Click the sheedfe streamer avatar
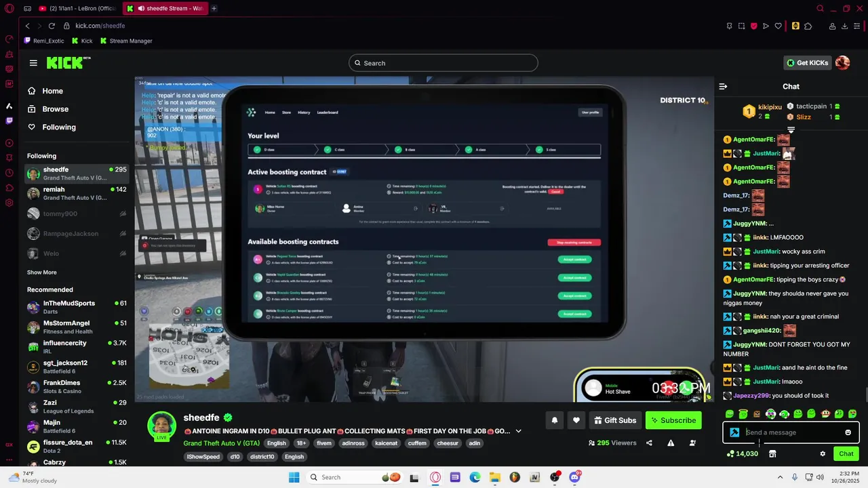Viewport: 868px width, 488px height. (162, 426)
